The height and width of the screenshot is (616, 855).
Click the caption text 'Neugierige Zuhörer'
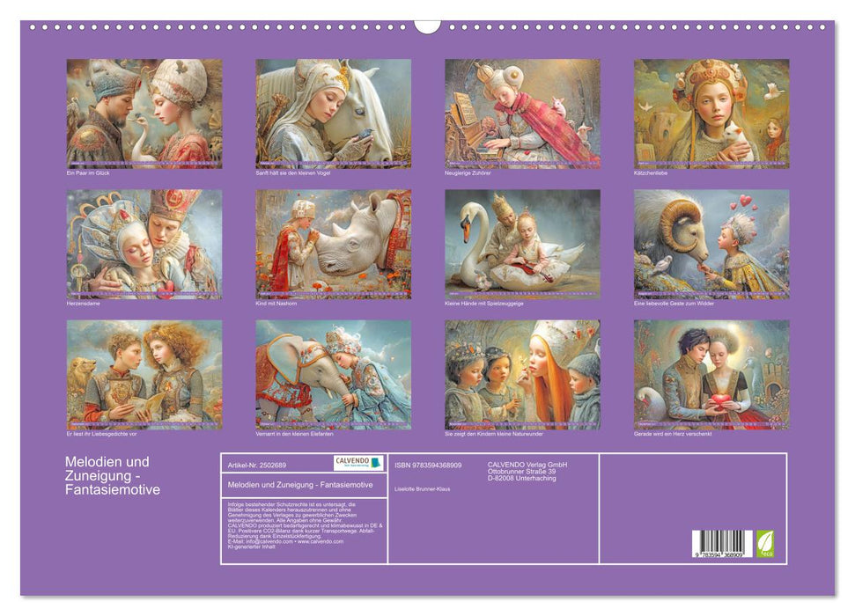pos(468,173)
